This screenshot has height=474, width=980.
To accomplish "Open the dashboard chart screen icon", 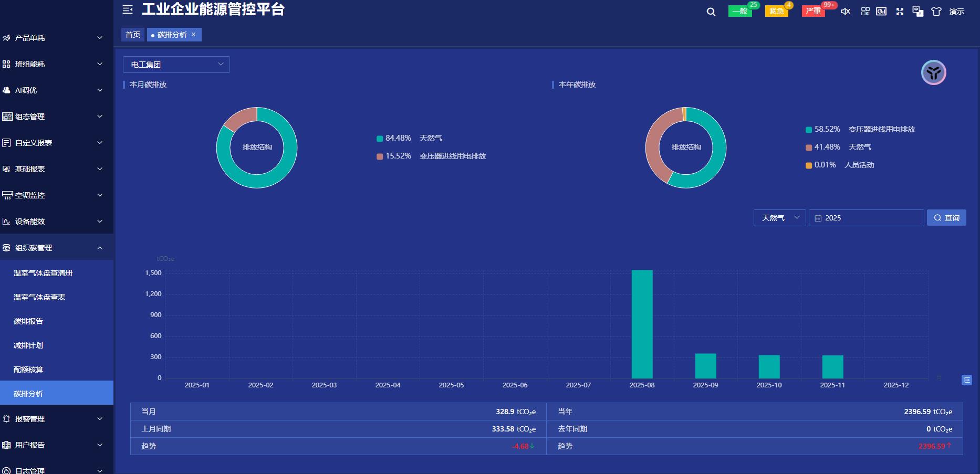I will pyautogui.click(x=881, y=12).
